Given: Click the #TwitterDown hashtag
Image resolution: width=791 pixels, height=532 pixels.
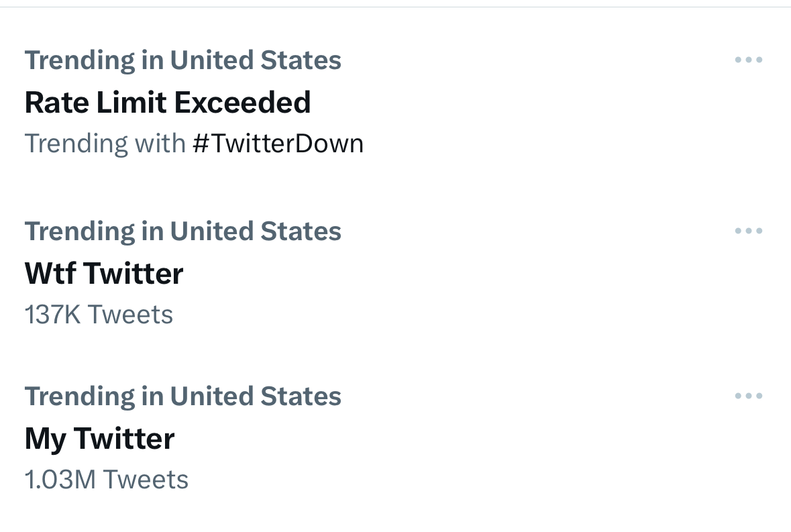Looking at the screenshot, I should click(x=278, y=144).
